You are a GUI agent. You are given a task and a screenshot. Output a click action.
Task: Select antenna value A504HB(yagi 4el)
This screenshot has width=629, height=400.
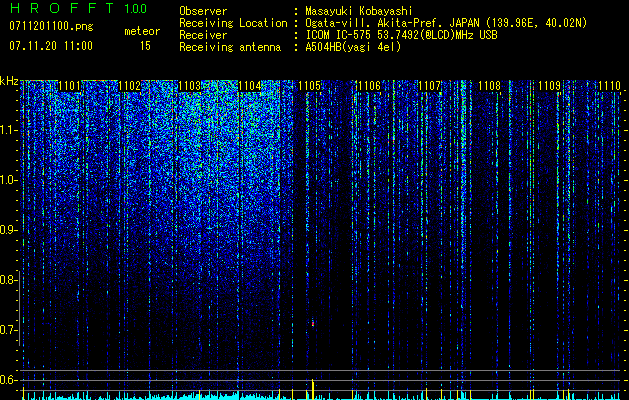tap(353, 47)
